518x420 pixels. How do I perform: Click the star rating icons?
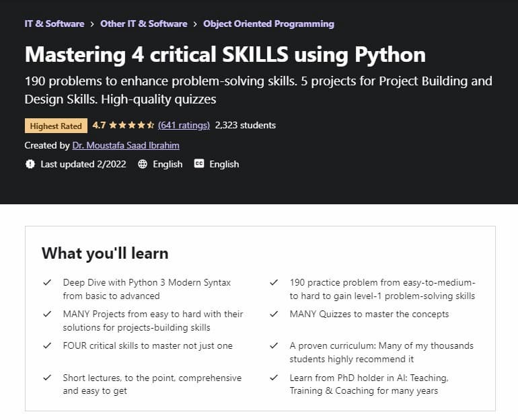tap(131, 125)
